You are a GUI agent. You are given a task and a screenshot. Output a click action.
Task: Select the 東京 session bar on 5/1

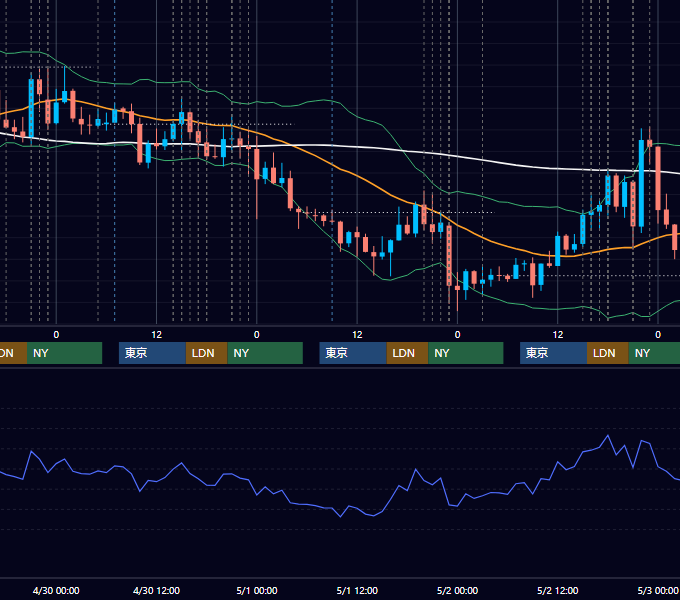[x=353, y=353]
